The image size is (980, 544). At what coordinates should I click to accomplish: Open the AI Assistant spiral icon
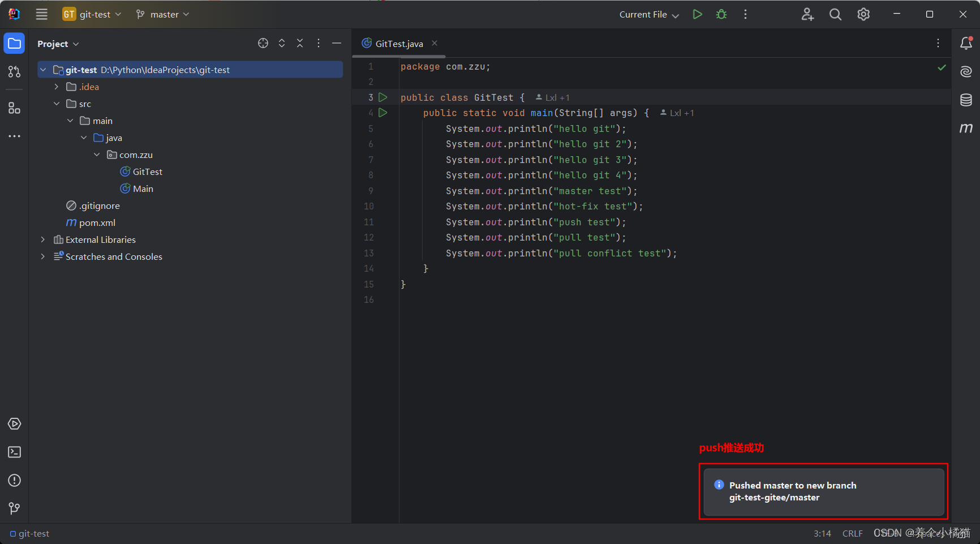tap(966, 71)
